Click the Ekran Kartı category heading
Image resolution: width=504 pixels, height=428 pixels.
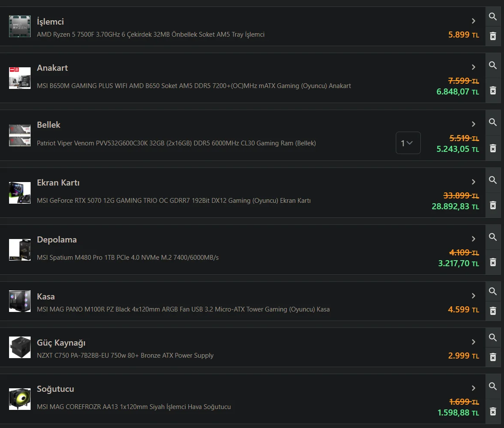click(x=58, y=183)
